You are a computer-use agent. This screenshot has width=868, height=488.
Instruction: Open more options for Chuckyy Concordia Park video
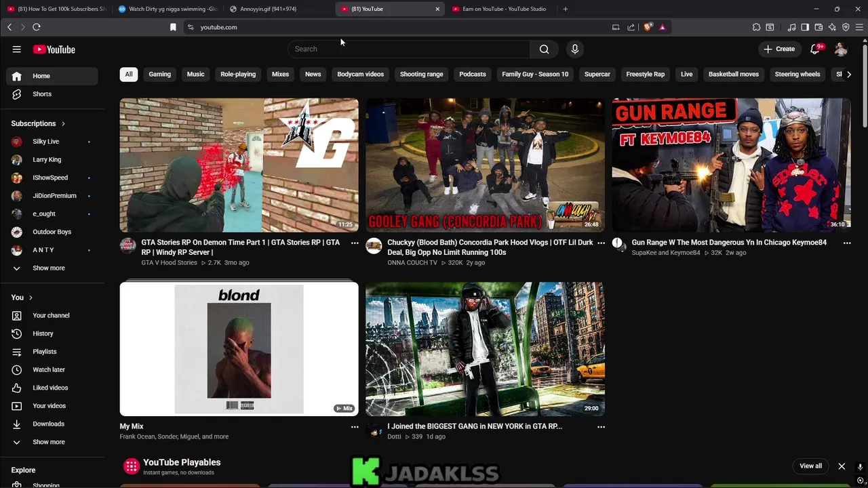[601, 243]
